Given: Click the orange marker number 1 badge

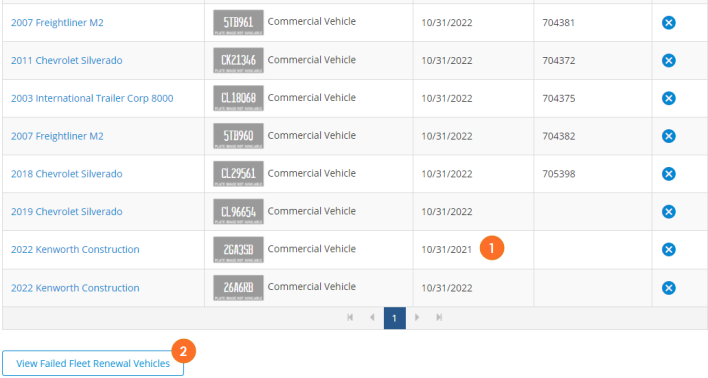Looking at the screenshot, I should (x=492, y=248).
